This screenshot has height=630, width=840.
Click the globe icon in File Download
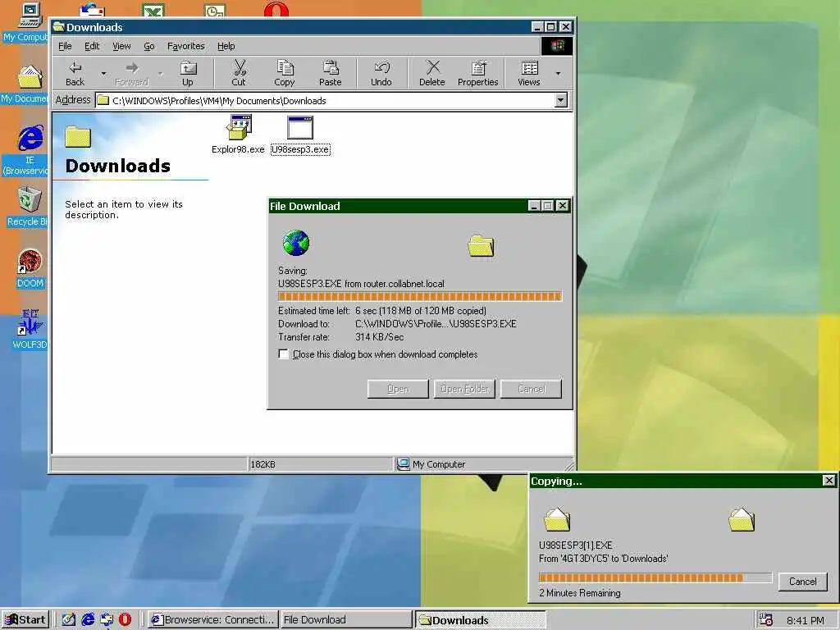[295, 243]
